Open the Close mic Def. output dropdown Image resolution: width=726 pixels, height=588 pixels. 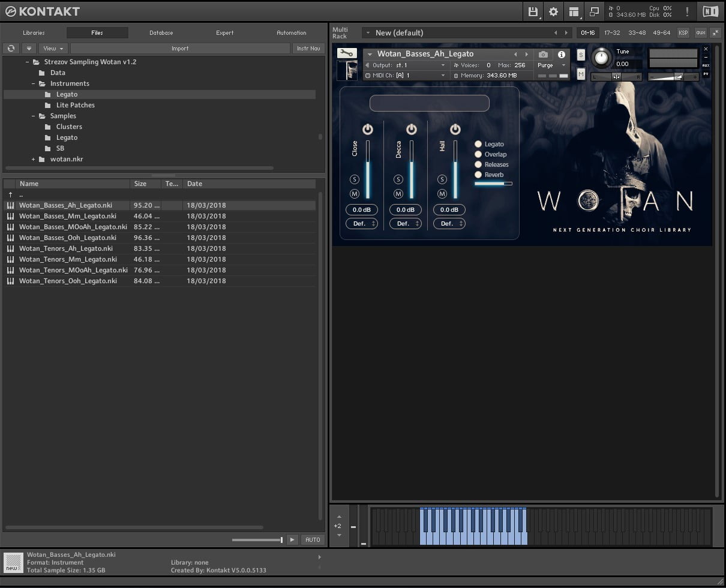[x=362, y=223]
